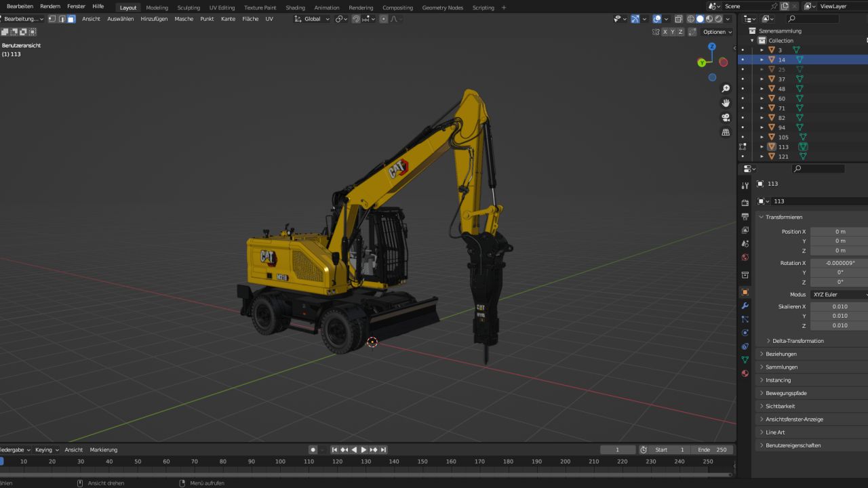868x488 pixels.
Task: Open the Render properties tab icon
Action: pos(745,203)
